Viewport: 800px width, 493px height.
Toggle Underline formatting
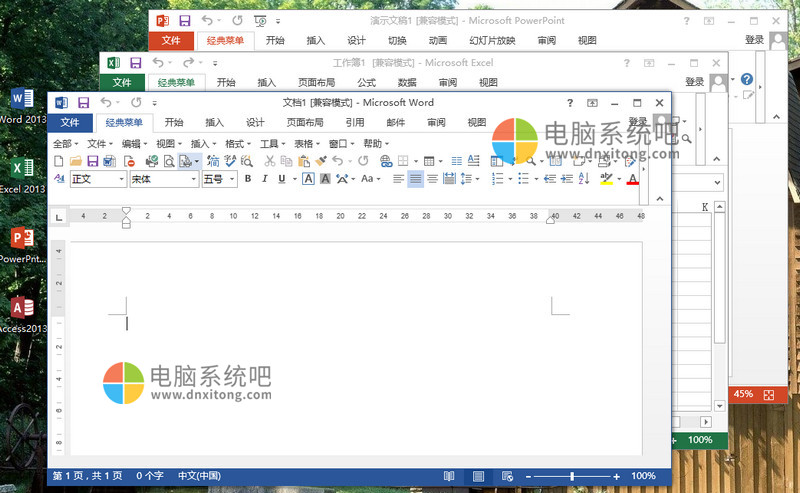tap(282, 179)
